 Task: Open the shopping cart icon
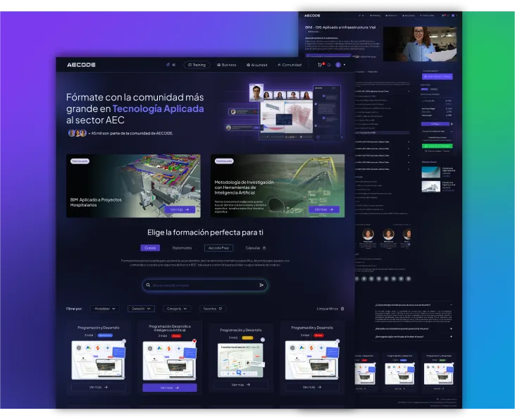[x=321, y=65]
